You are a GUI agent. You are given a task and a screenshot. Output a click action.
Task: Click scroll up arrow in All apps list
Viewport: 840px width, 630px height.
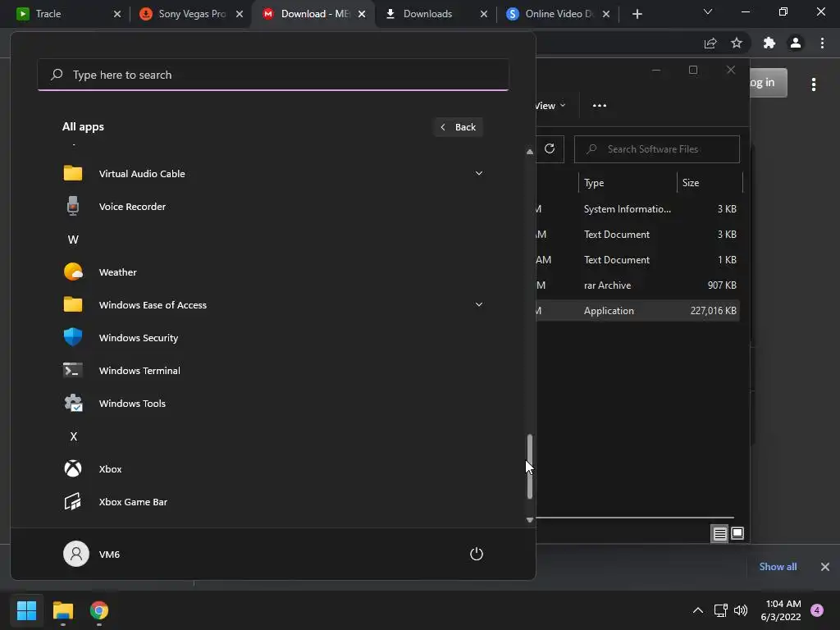tap(529, 152)
